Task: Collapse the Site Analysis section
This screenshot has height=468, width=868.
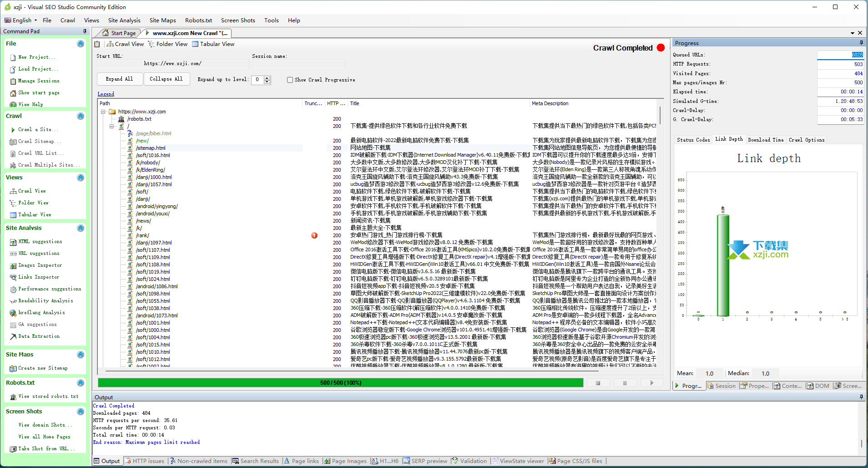Action: coord(81,228)
